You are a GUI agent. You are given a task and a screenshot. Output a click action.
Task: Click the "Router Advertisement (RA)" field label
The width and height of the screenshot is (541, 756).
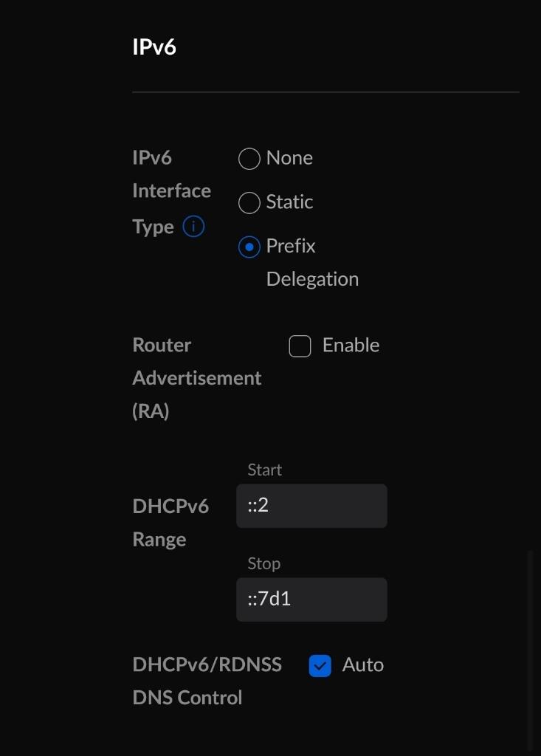[x=196, y=378]
